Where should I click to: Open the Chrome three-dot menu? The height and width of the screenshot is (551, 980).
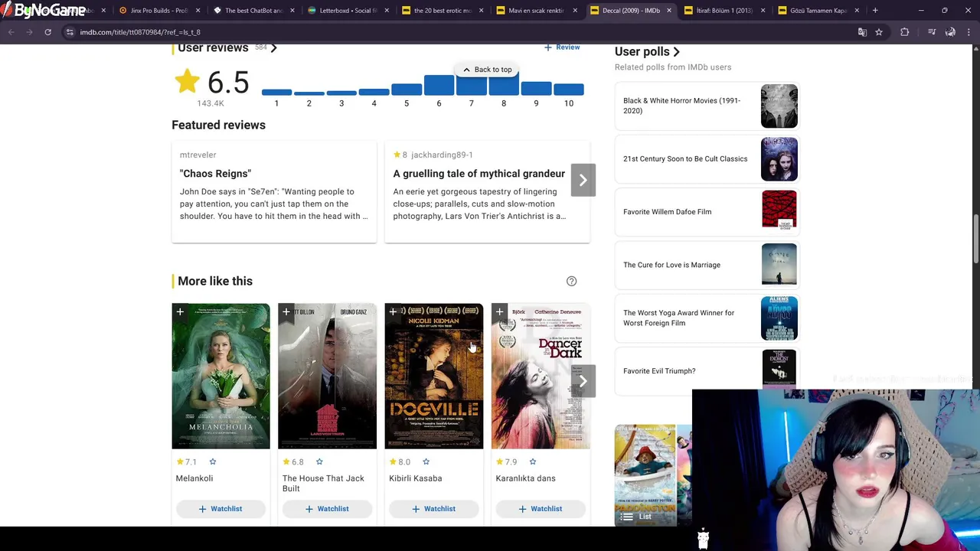pyautogui.click(x=969, y=32)
